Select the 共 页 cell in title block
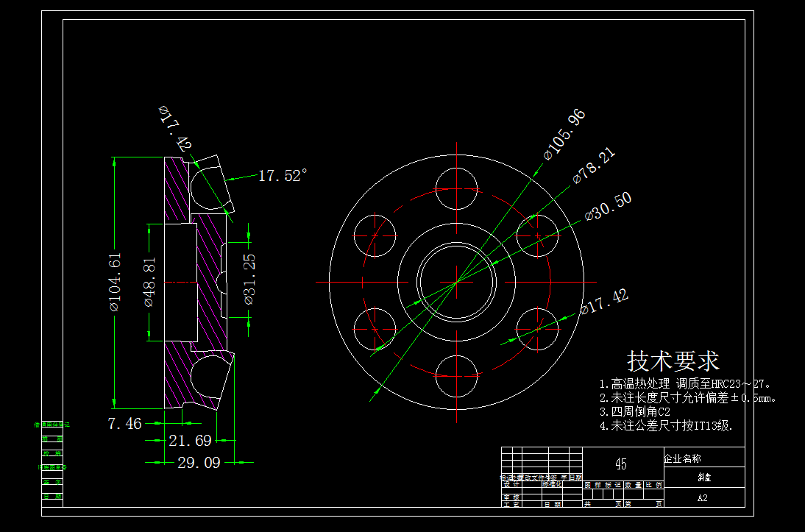Viewport: 805px width, 532px height. click(603, 504)
